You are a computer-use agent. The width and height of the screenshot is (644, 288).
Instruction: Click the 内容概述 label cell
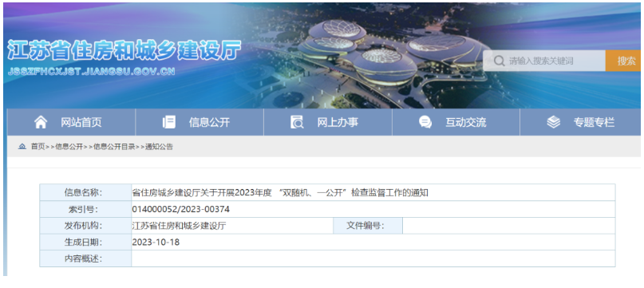coord(85,258)
